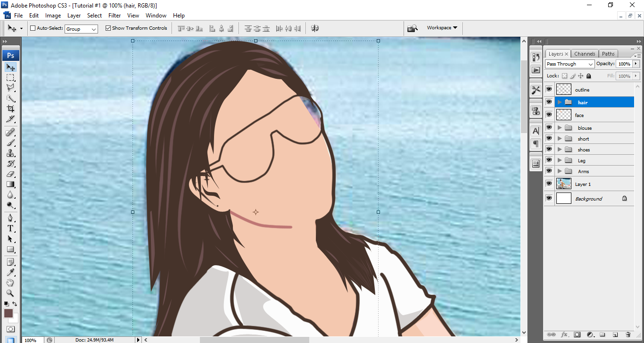Switch to the Channels tab
The image size is (644, 343).
tap(585, 54)
